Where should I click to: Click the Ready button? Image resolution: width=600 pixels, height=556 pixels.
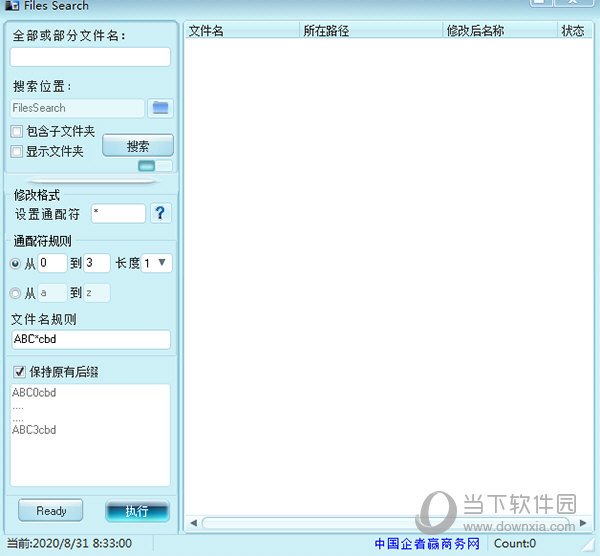click(x=51, y=511)
